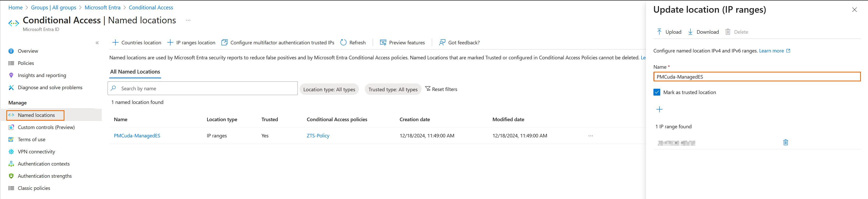
Task: Click Delete in the location panel toolbar
Action: pyautogui.click(x=737, y=32)
